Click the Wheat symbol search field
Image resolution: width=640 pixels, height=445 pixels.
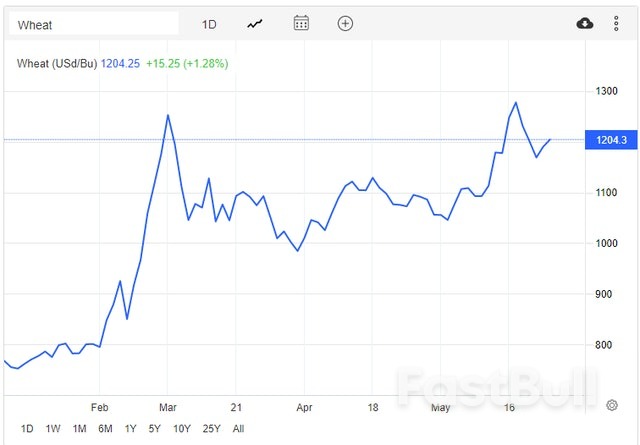94,24
